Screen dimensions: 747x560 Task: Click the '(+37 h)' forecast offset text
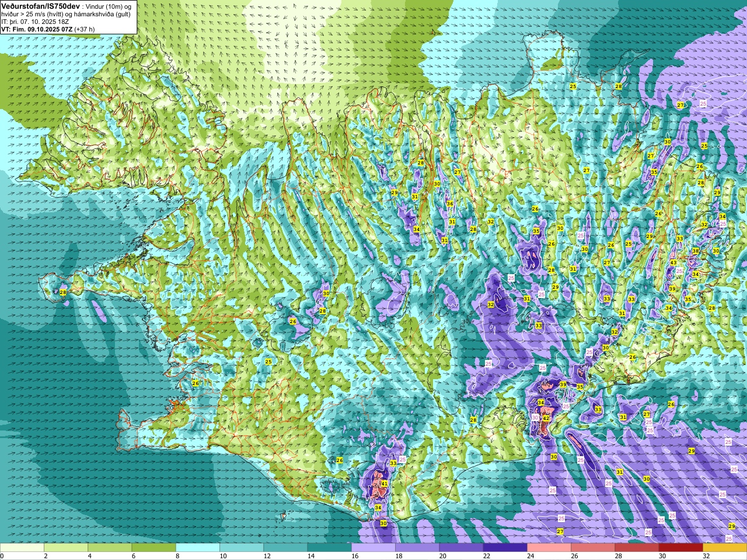tap(85, 29)
